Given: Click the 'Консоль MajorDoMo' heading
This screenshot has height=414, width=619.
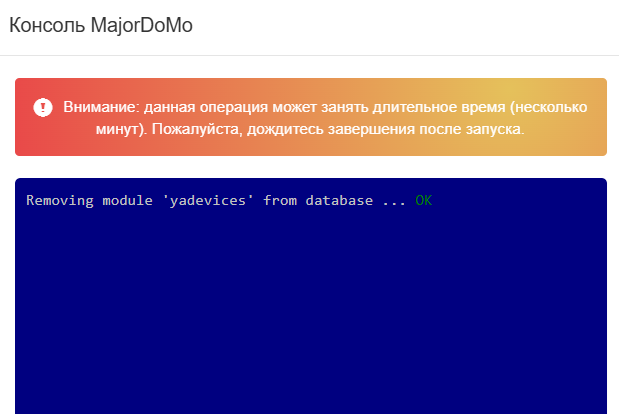Looking at the screenshot, I should coord(101,25).
